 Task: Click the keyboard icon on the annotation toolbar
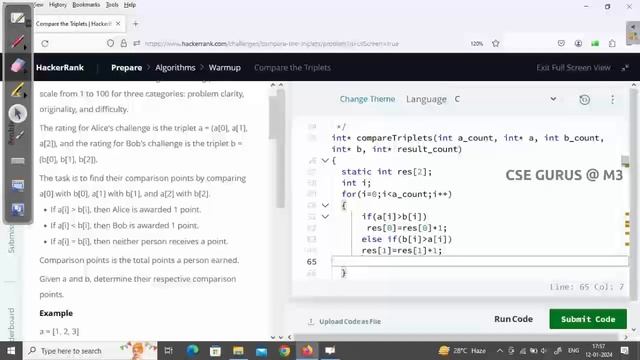[17, 161]
